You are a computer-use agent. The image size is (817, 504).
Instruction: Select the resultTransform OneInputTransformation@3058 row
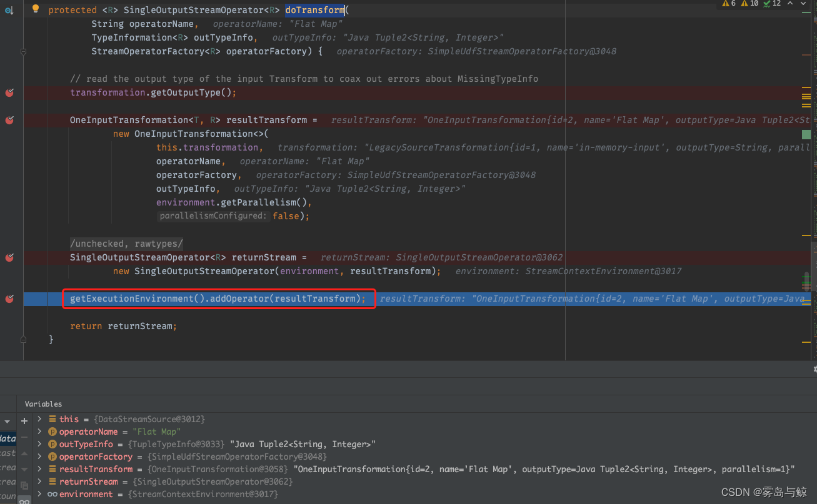[425, 469]
